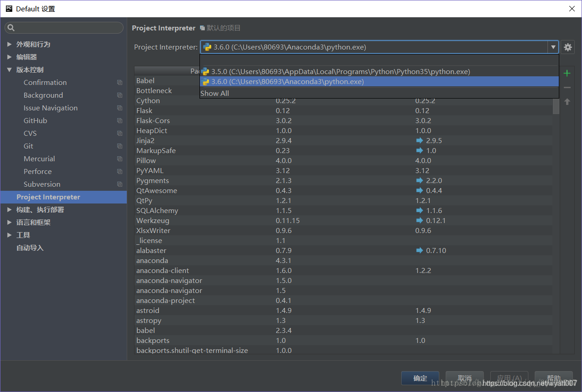Click the upgrade package arrow icon
This screenshot has height=392, width=582.
tap(567, 102)
